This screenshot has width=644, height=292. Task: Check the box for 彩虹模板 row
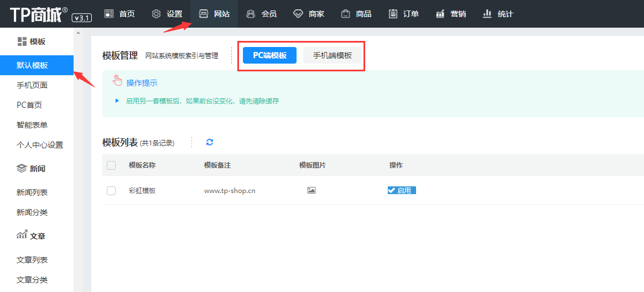click(111, 190)
